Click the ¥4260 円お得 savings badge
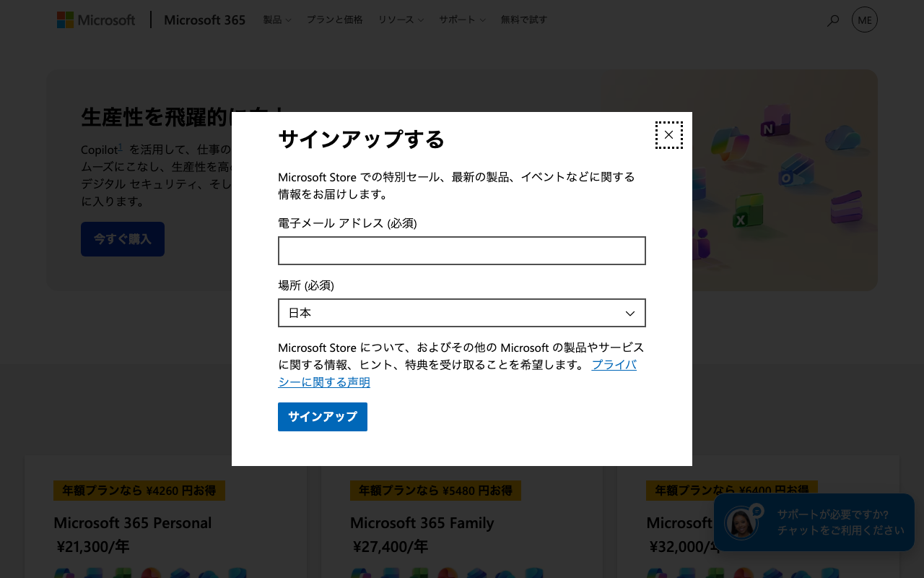Screen dimensions: 924x578 tap(139, 491)
